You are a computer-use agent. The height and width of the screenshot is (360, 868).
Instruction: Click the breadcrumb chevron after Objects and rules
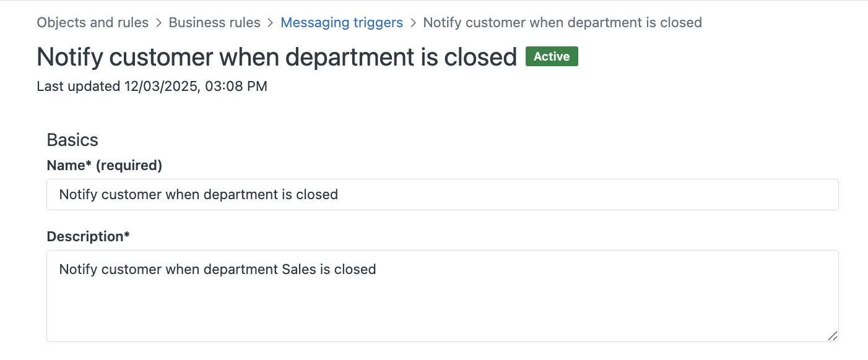[158, 22]
